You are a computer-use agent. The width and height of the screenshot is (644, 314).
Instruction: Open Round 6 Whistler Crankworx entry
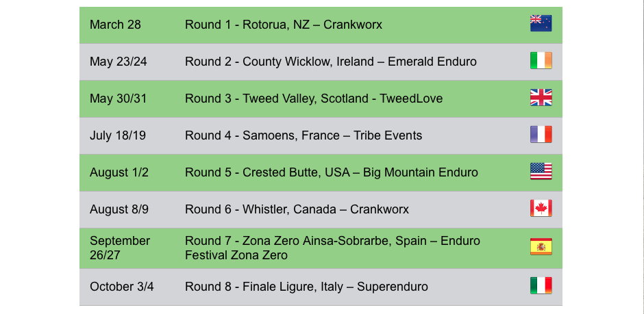[x=297, y=209]
